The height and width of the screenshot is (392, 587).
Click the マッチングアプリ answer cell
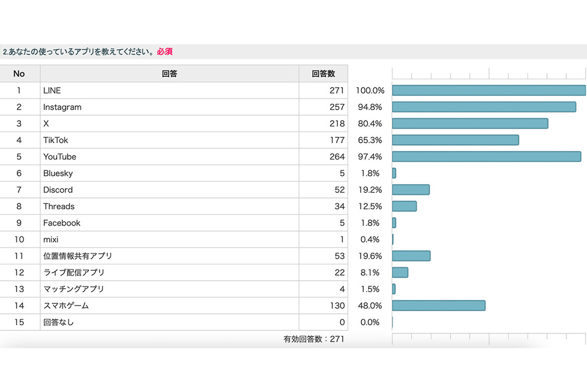click(74, 289)
